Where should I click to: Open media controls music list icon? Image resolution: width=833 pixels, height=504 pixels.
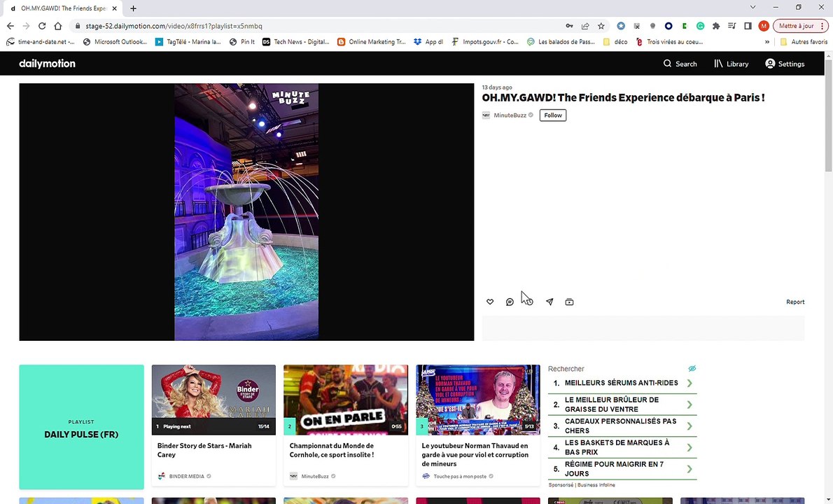732,26
